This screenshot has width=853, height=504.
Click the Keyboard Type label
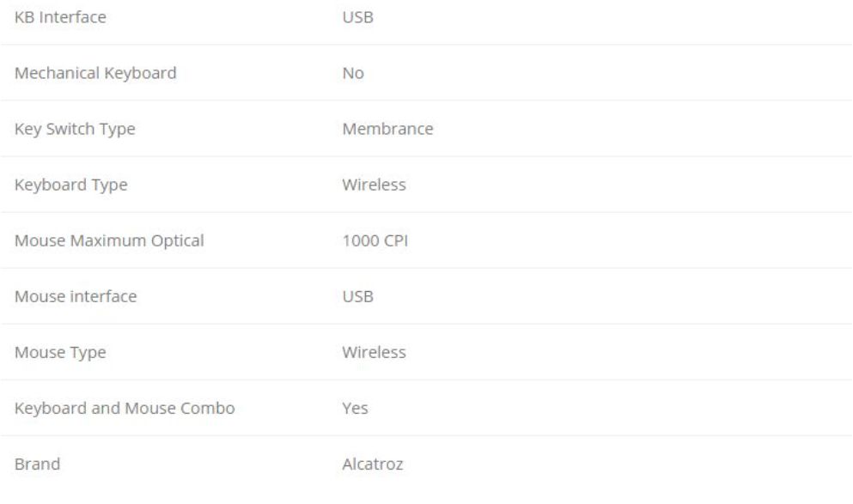(71, 185)
